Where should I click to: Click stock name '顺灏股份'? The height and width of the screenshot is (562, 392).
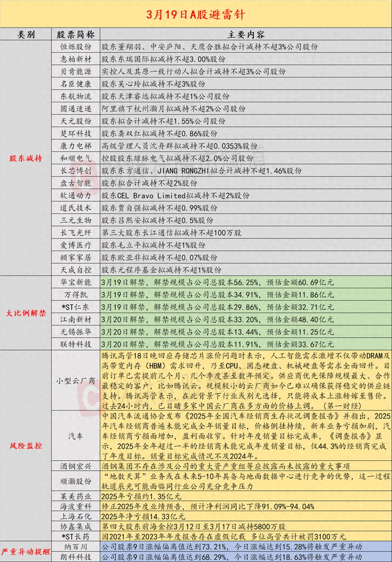click(75, 481)
